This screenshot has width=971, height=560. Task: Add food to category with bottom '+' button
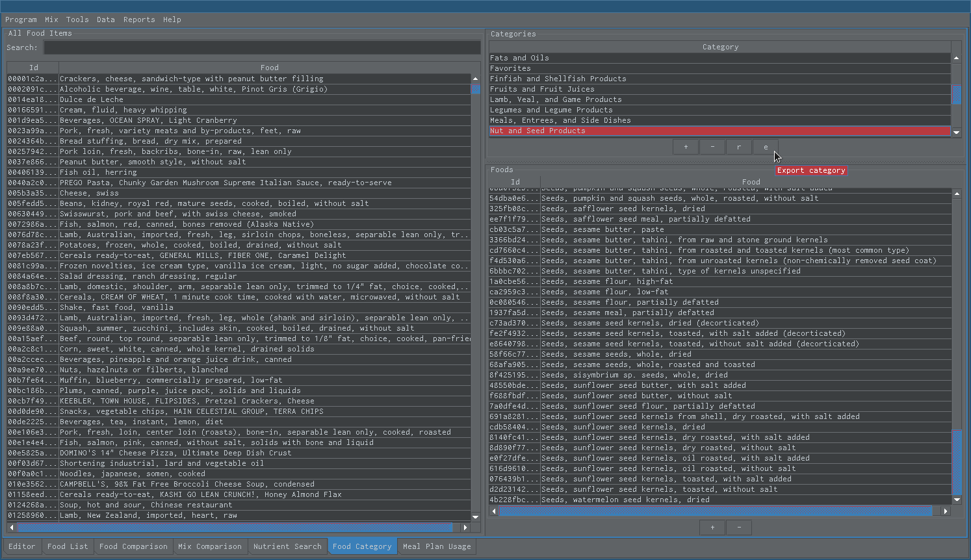712,527
